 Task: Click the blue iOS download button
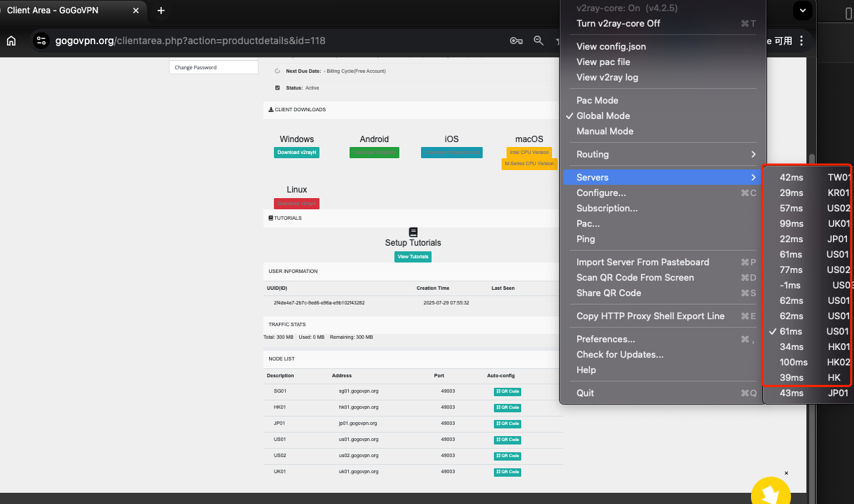click(452, 153)
